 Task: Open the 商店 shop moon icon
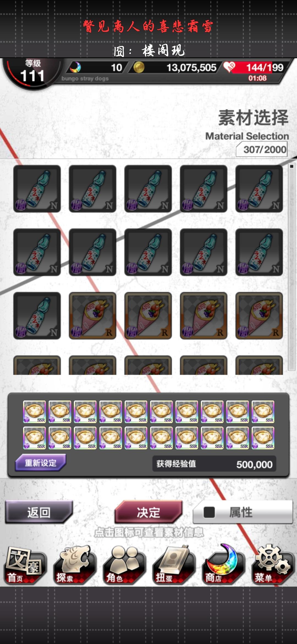point(223,566)
